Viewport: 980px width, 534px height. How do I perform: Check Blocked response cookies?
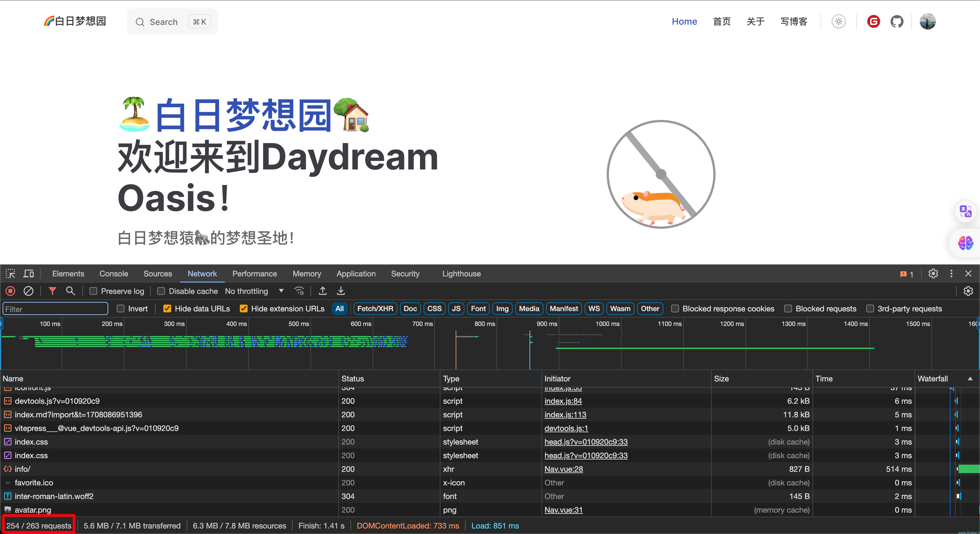point(675,309)
